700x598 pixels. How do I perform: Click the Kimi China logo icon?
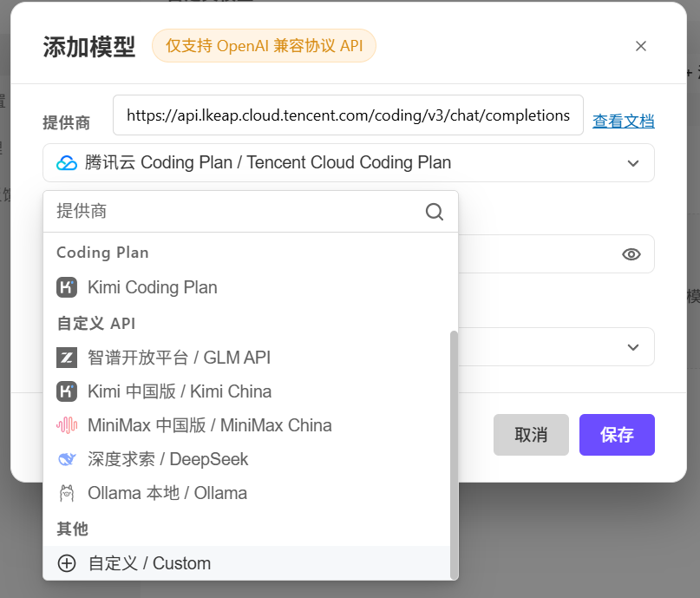[67, 391]
